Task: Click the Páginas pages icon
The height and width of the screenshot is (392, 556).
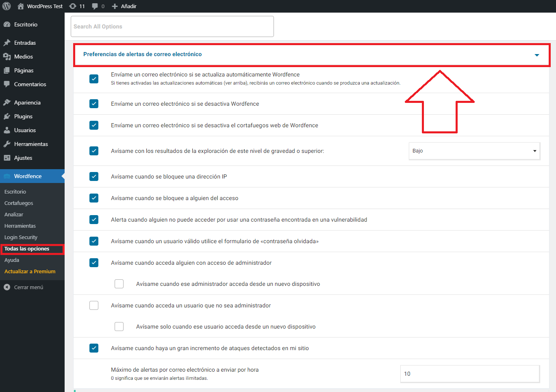Action: [x=7, y=70]
